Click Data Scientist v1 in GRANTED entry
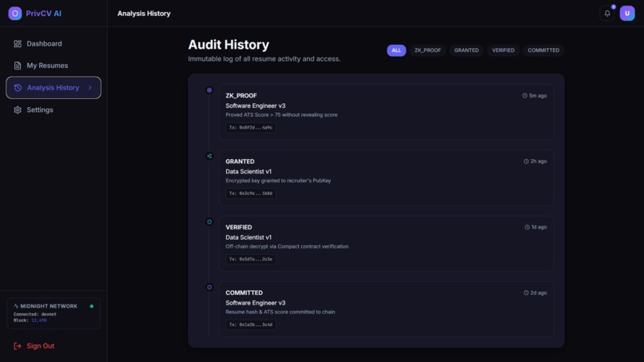The width and height of the screenshot is (644, 362). point(248,171)
